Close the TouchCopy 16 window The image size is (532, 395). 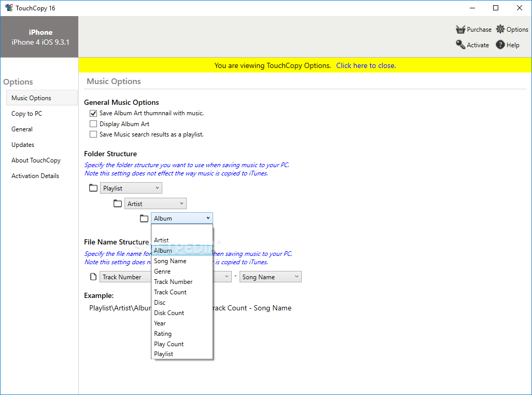tap(520, 8)
